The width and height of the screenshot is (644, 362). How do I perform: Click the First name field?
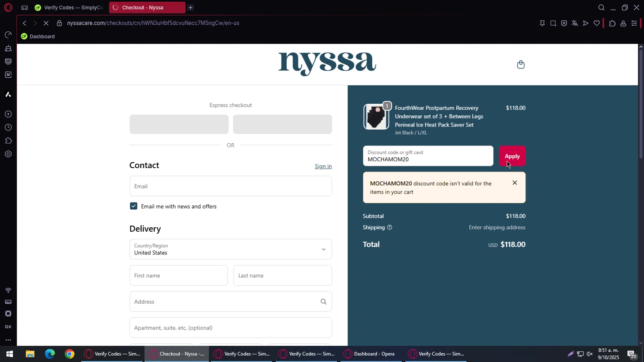pyautogui.click(x=179, y=275)
